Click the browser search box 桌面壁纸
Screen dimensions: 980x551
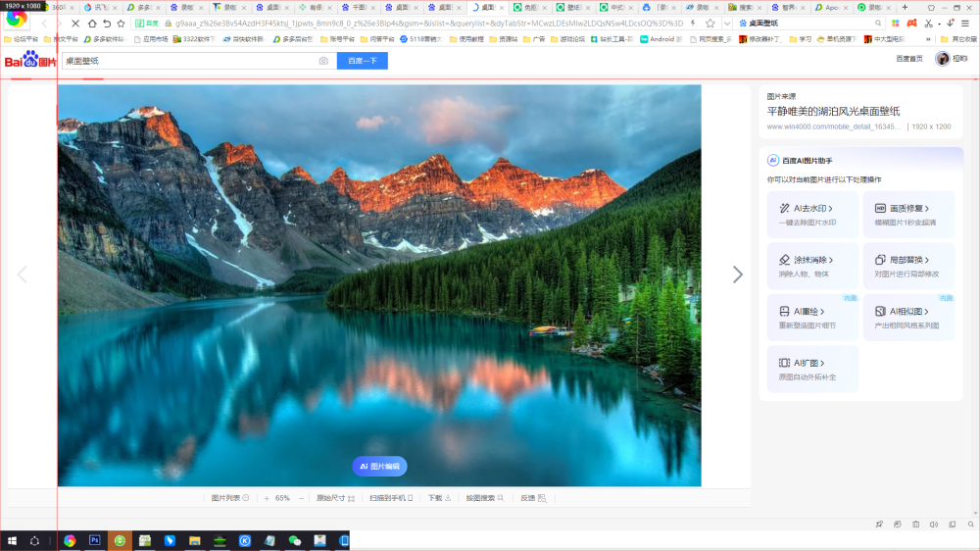(809, 24)
